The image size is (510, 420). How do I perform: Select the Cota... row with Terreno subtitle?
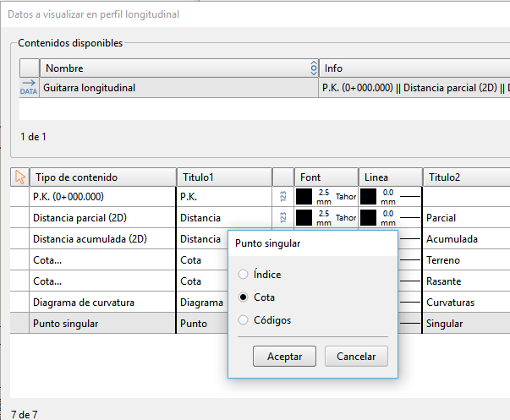tap(102, 259)
